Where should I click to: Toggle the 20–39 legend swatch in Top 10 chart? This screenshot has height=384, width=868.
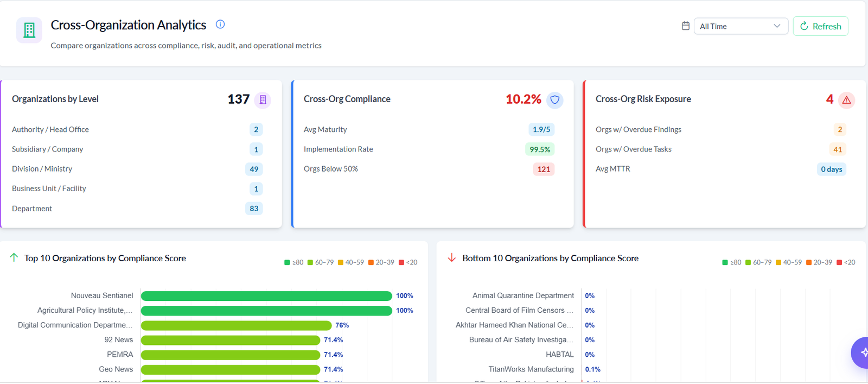[x=371, y=262]
